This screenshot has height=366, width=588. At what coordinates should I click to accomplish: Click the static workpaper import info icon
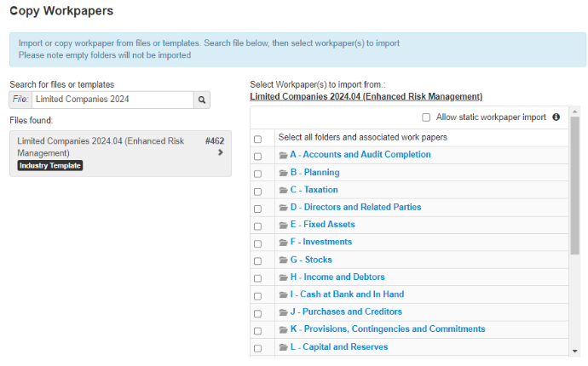tap(556, 117)
